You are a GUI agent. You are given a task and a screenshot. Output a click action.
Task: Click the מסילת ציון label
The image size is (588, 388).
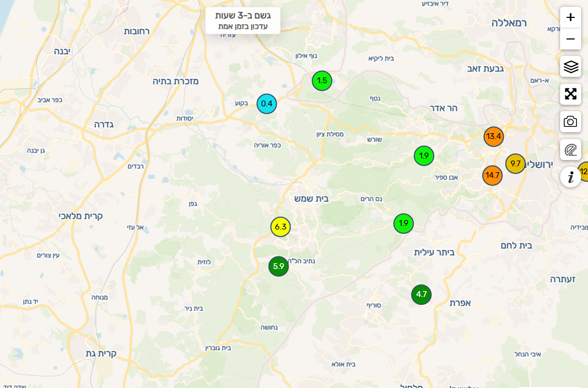pos(330,134)
